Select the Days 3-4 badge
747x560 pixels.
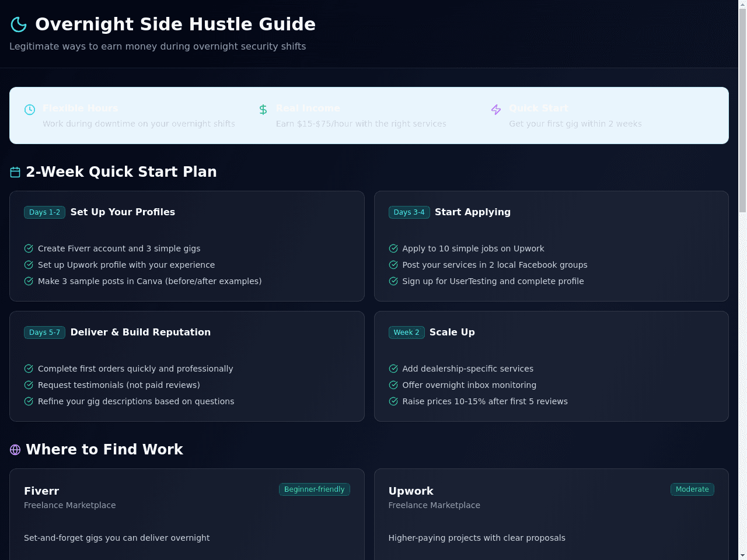pos(409,212)
